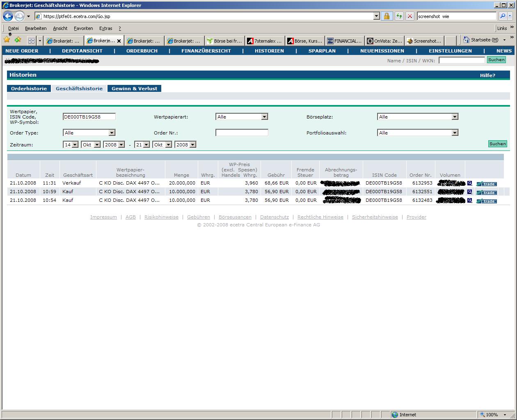This screenshot has width=517, height=420.
Task: Switch to the Screenshot... tab
Action: tap(425, 41)
